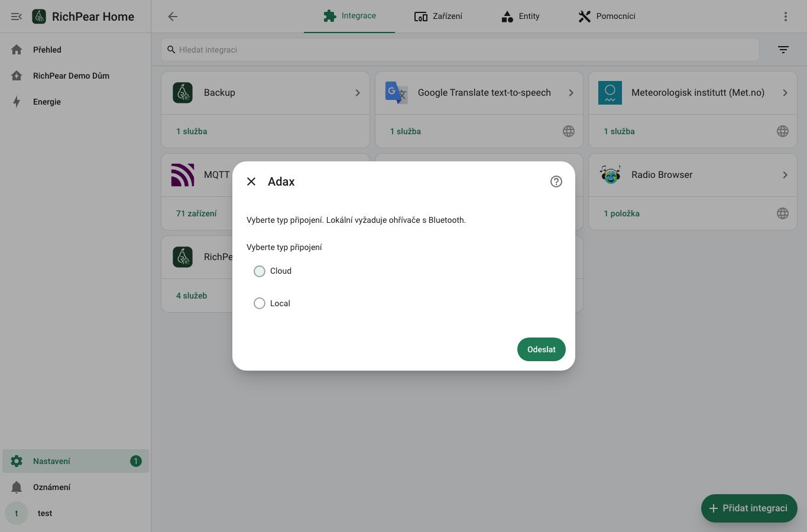Open Oznámení in the sidebar

tap(76, 487)
